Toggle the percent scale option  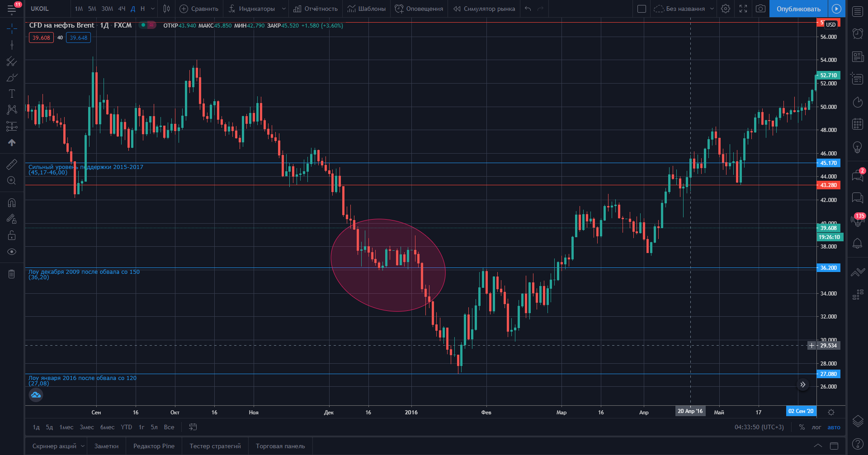click(x=802, y=427)
